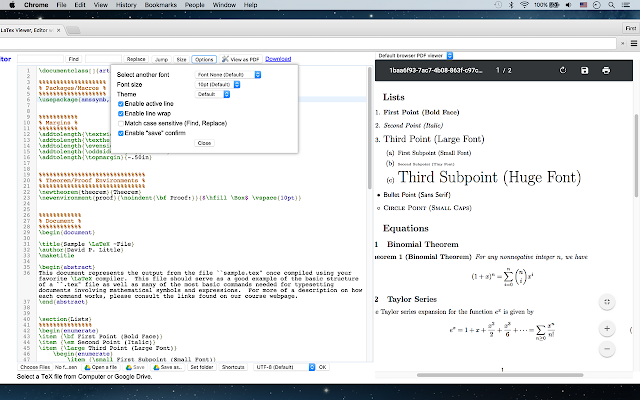This screenshot has height=400, width=640.
Task: Open the Select another font dropdown
Action: tap(228, 75)
